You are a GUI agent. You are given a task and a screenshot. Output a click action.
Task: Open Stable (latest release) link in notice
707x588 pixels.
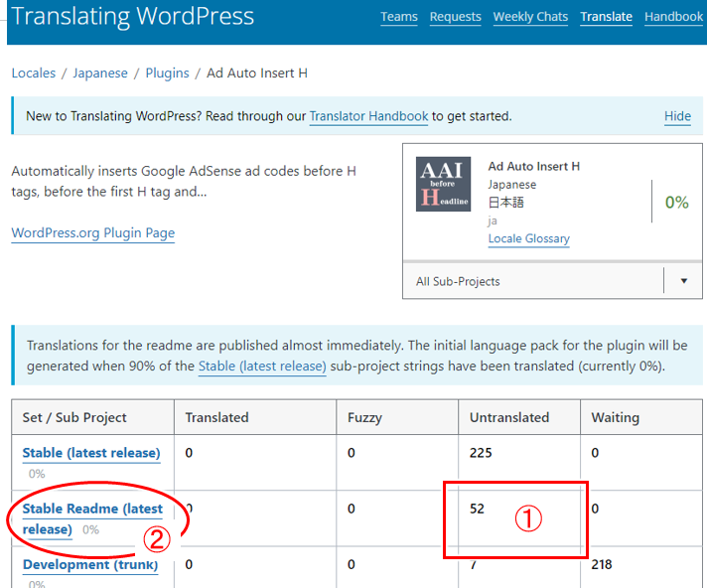[262, 367]
